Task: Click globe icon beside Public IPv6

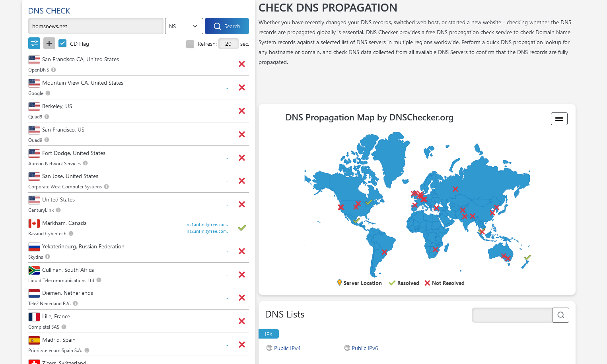Action: click(x=347, y=348)
